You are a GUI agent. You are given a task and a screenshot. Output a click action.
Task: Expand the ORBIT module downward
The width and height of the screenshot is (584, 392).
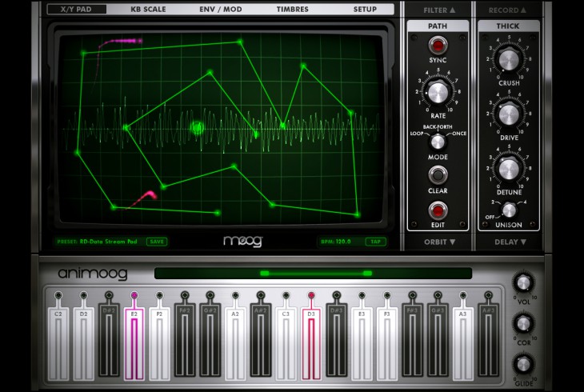tap(439, 242)
